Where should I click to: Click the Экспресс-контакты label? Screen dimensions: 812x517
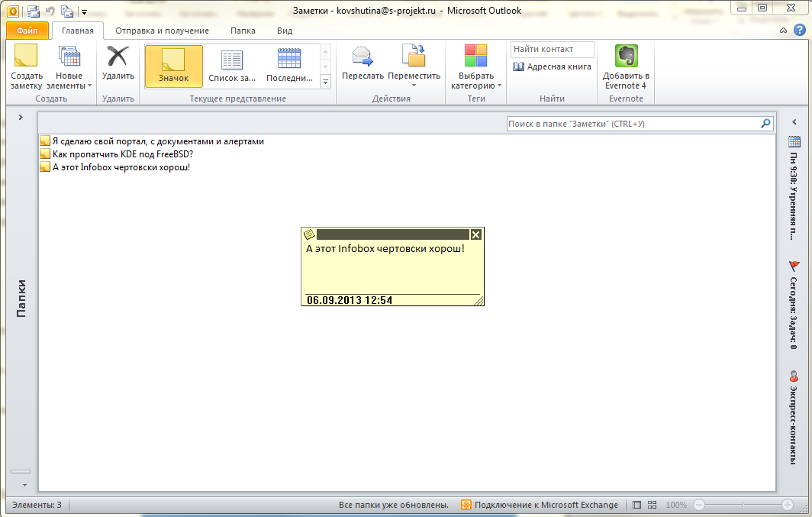[794, 425]
